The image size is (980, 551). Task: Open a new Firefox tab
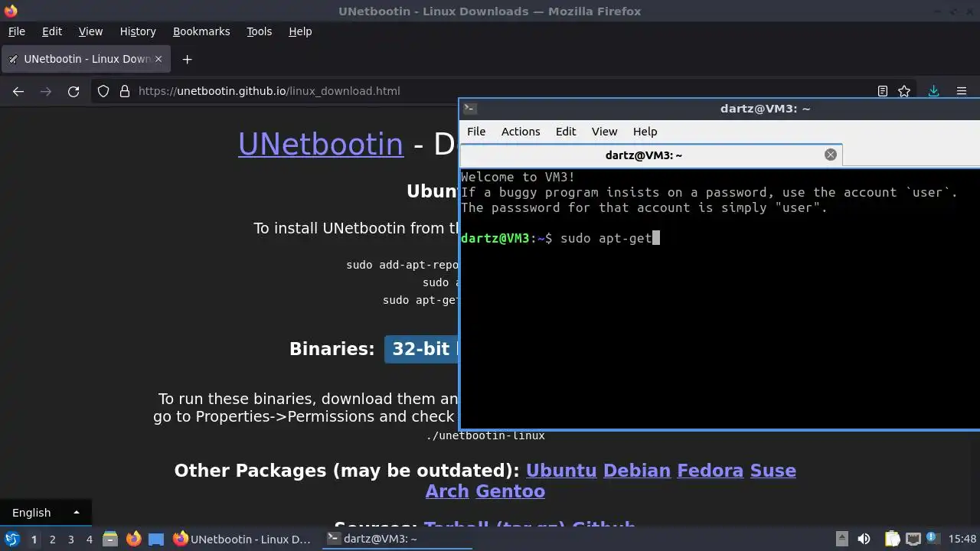coord(187,59)
